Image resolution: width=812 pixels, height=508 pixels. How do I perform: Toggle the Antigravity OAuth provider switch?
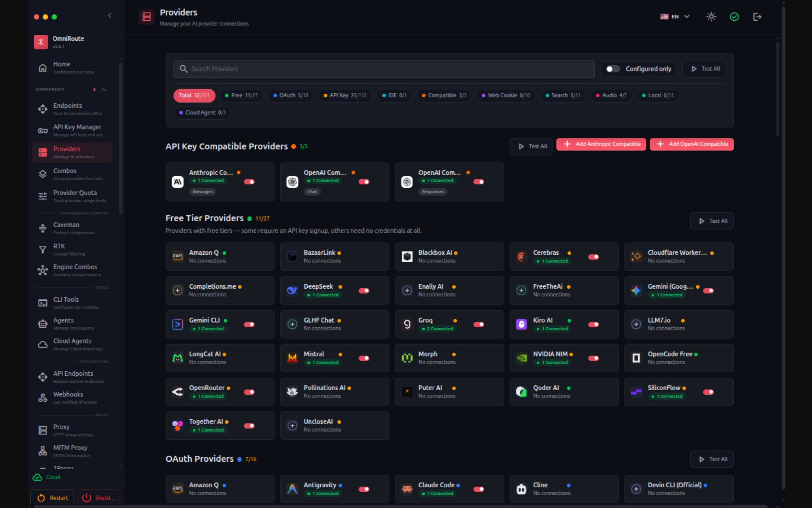point(364,489)
